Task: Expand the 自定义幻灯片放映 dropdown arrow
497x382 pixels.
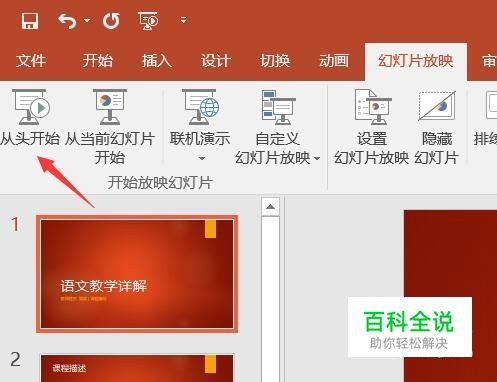Action: 317,158
